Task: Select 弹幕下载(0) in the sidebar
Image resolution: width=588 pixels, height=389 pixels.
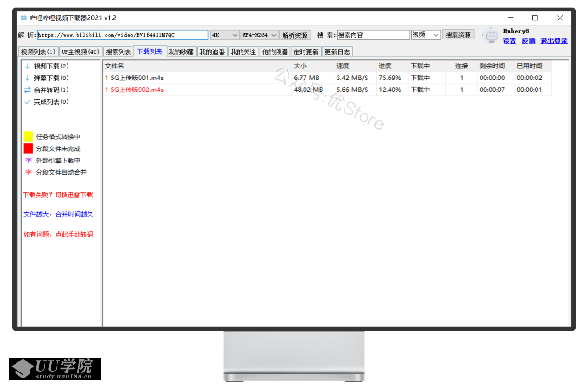Action: pos(51,78)
